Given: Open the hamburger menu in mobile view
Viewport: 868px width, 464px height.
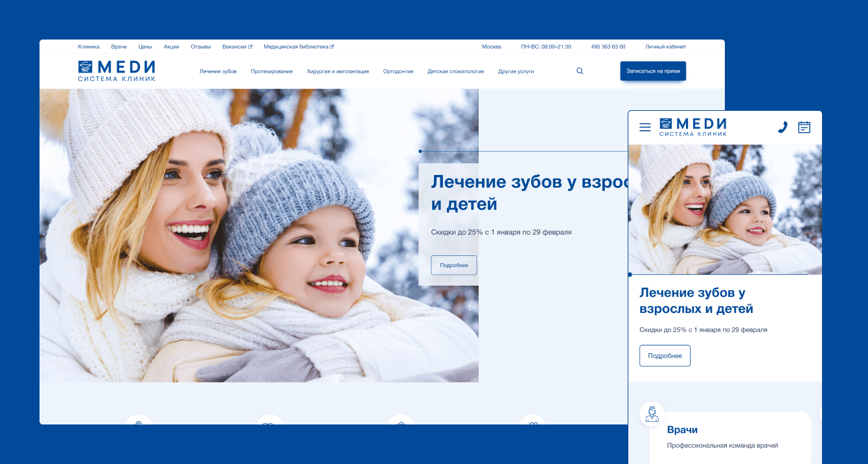Looking at the screenshot, I should [645, 127].
